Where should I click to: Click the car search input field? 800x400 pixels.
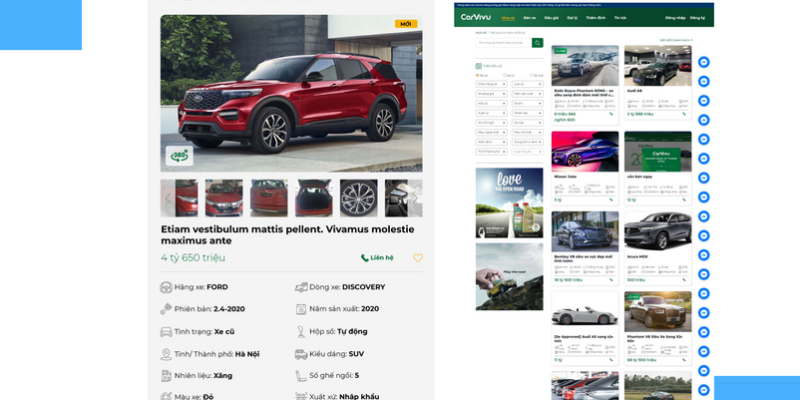[503, 43]
